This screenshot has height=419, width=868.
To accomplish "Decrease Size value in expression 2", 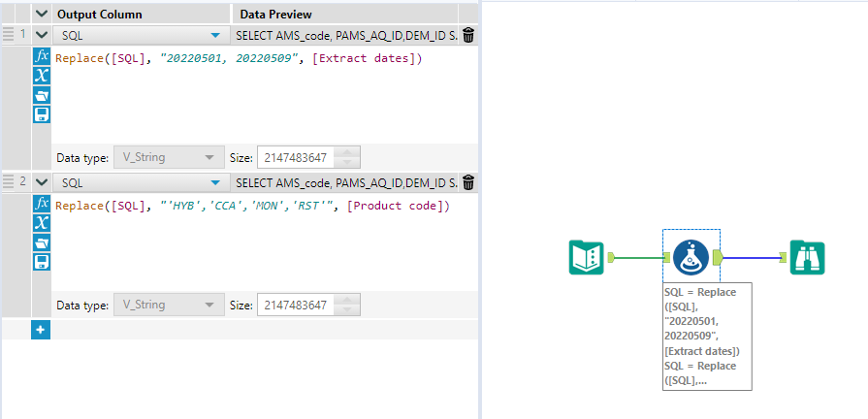I will pyautogui.click(x=347, y=310).
